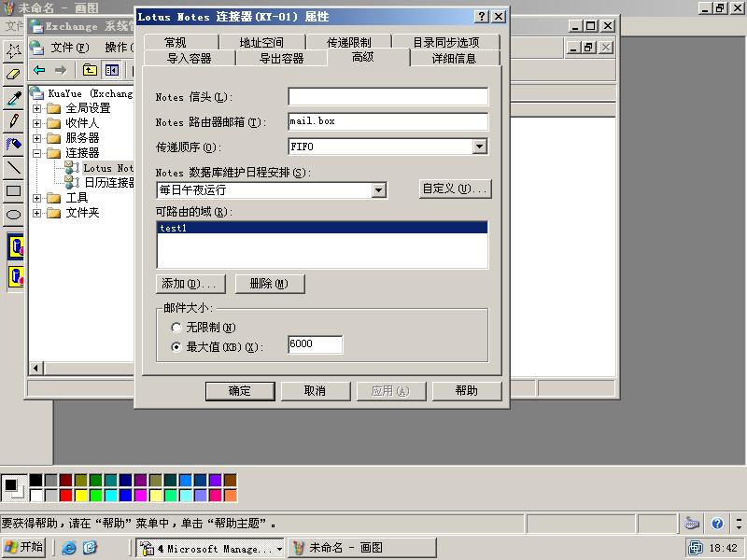Select the 无限制(N) radio button
747x560 pixels.
point(176,328)
